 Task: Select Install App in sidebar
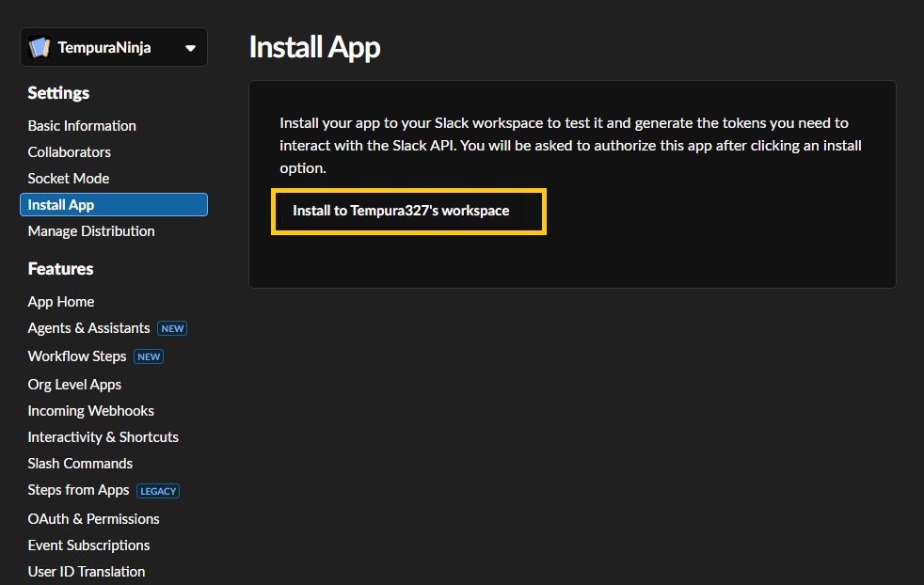click(114, 204)
